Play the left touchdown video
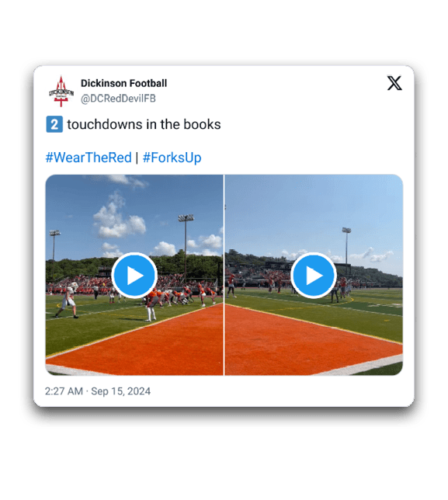This screenshot has width=448, height=500. (x=134, y=276)
